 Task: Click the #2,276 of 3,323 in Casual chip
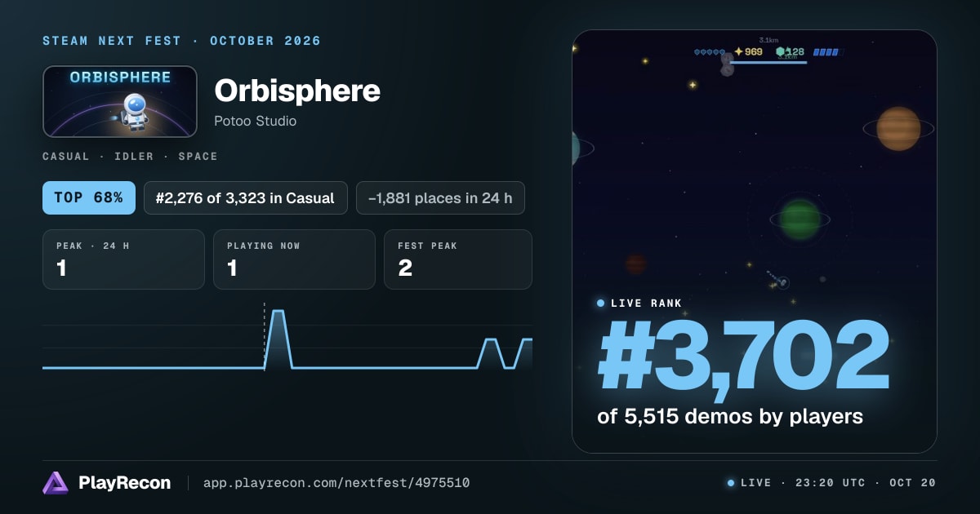[x=245, y=197]
